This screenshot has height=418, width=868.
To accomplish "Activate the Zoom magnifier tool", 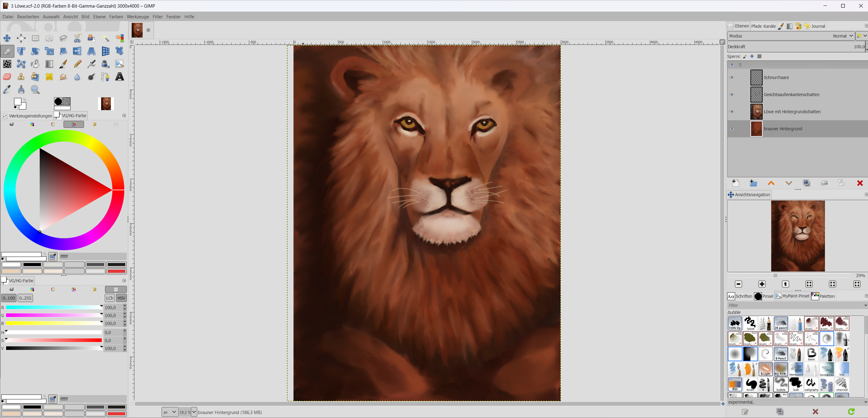I will [x=35, y=89].
